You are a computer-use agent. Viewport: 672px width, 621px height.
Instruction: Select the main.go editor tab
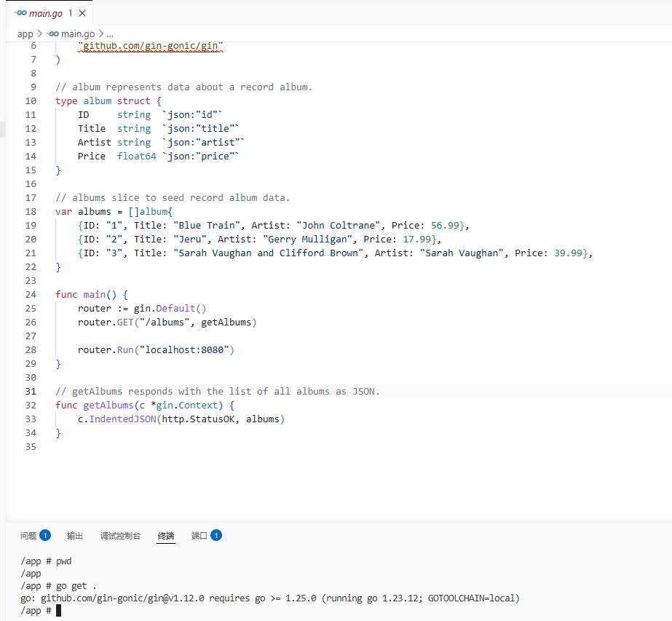coord(45,13)
